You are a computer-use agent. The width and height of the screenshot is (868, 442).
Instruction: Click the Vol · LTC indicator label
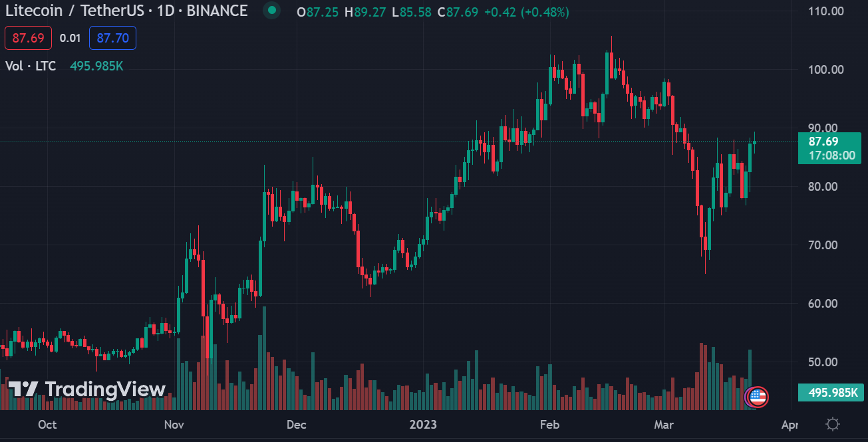point(29,66)
